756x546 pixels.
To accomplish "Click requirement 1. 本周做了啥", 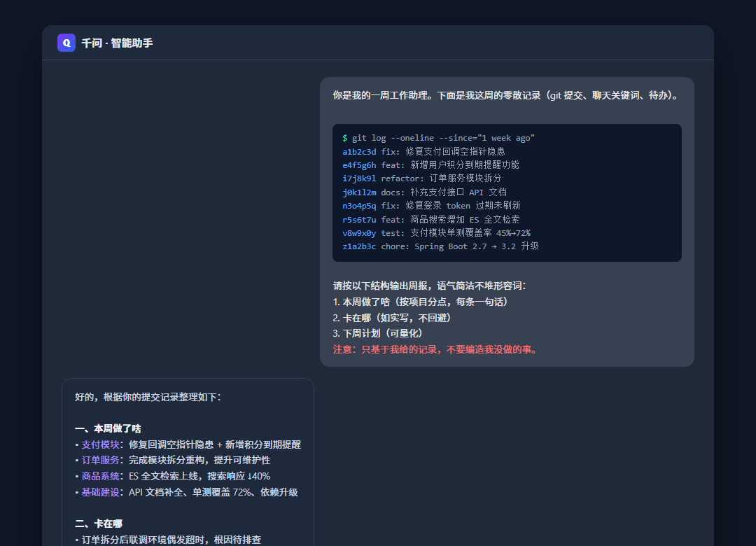I will [420, 302].
